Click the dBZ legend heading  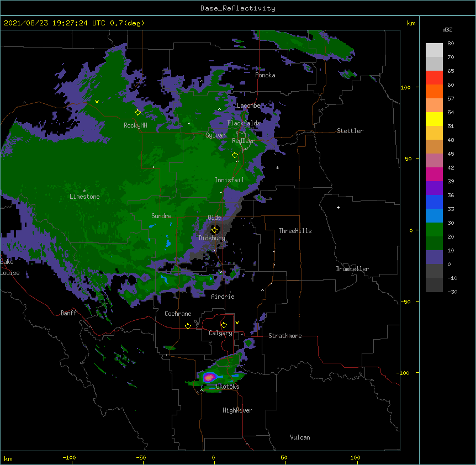point(447,29)
